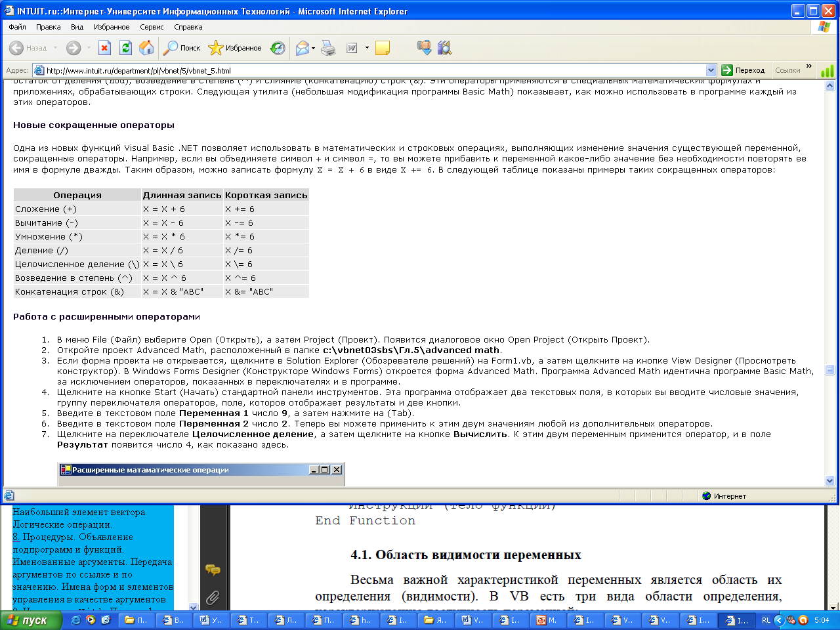Click heading 'Новые сокращенные операторы'
This screenshot has height=630, width=840.
pyautogui.click(x=94, y=125)
